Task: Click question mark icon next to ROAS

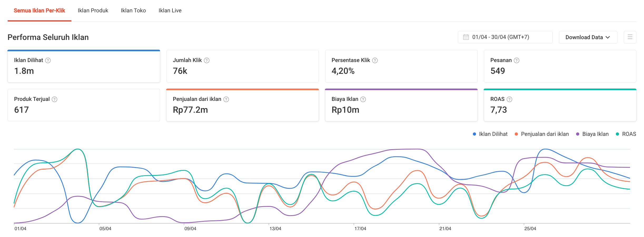Action: 509,99
